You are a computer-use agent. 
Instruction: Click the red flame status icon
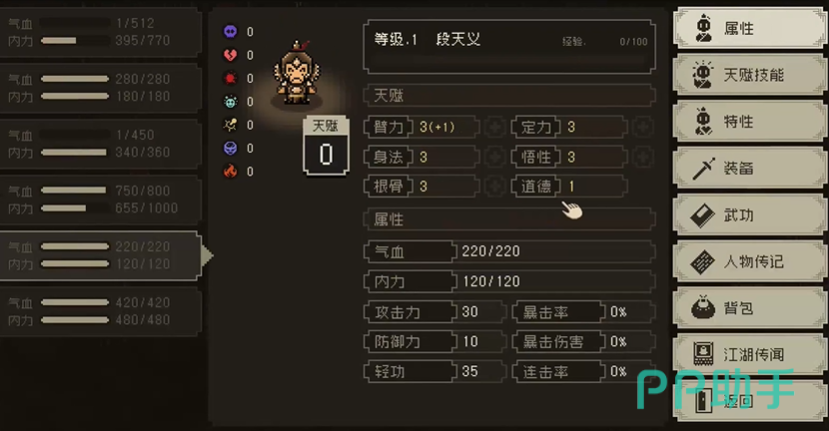click(x=230, y=171)
